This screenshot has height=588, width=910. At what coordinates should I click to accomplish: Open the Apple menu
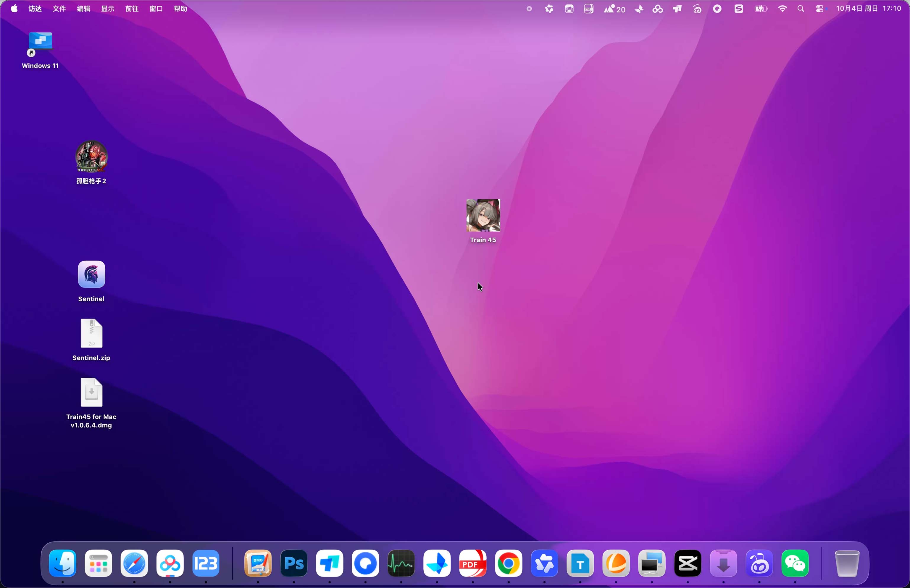[14, 8]
